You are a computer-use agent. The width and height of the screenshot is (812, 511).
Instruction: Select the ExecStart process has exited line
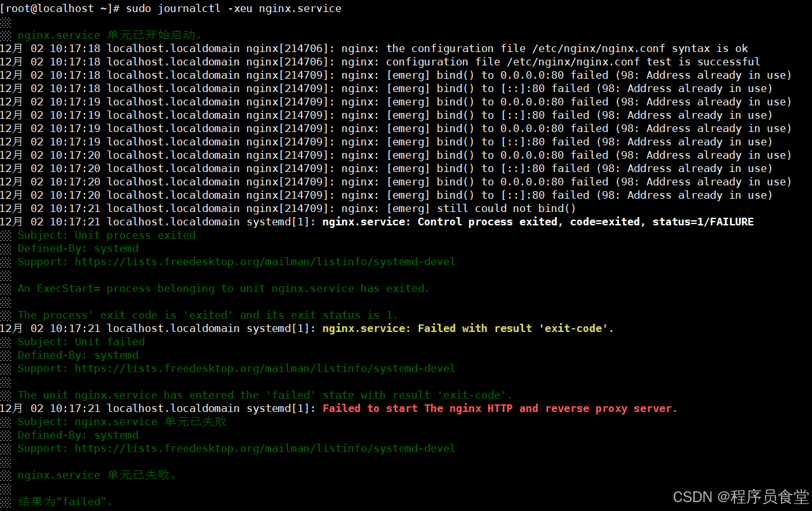222,288
